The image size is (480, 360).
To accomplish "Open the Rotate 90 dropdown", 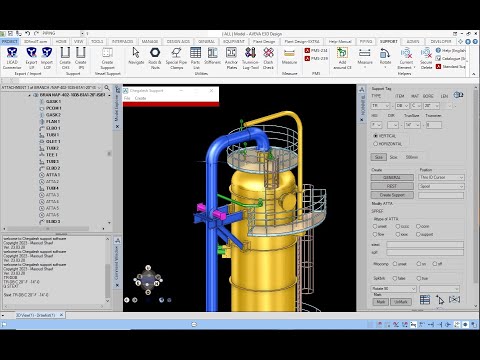I will (394, 289).
